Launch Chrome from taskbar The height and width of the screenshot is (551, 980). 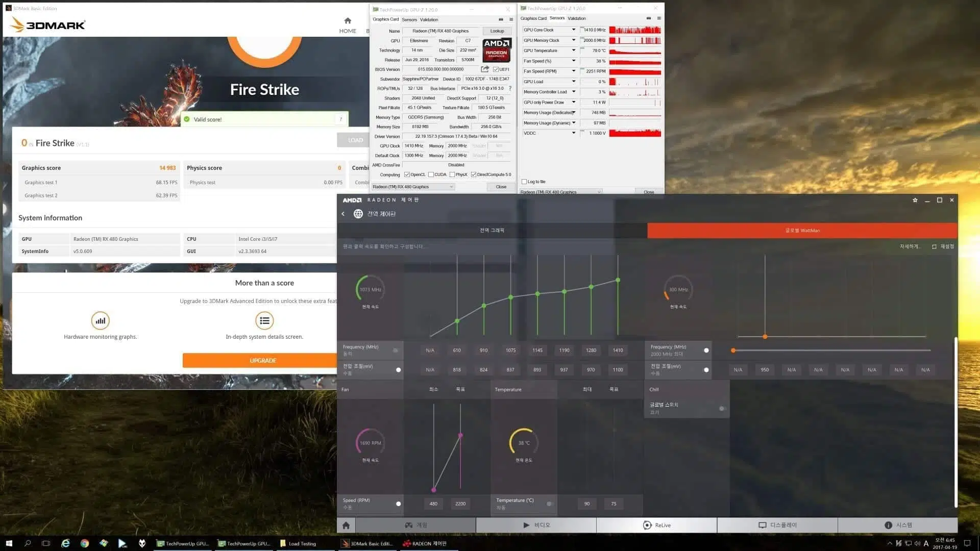[x=84, y=543]
